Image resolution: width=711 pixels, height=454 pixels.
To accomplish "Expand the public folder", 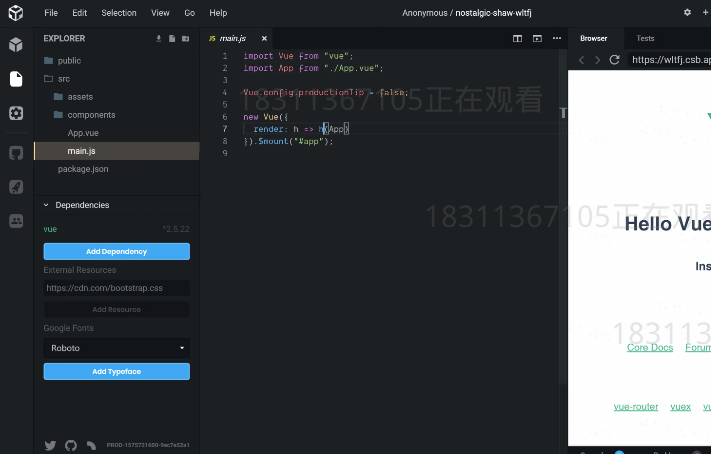I will [117, 61].
